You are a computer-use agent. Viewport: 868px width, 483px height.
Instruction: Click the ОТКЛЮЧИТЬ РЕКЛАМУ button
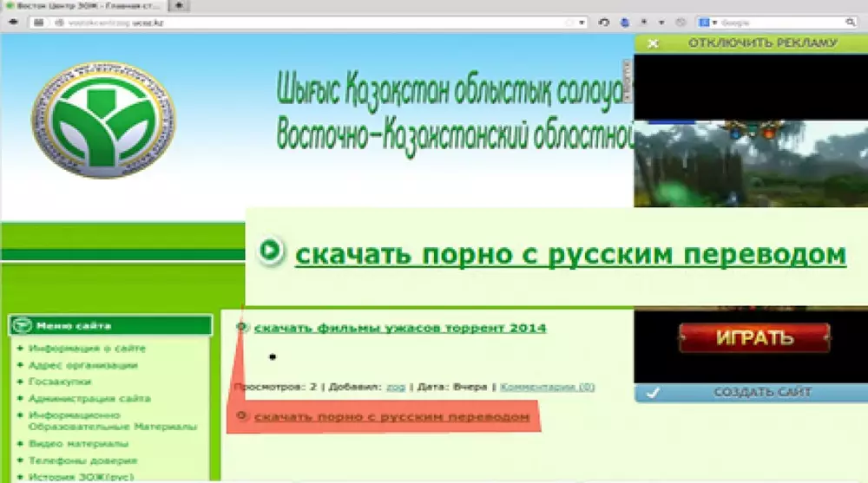point(762,42)
